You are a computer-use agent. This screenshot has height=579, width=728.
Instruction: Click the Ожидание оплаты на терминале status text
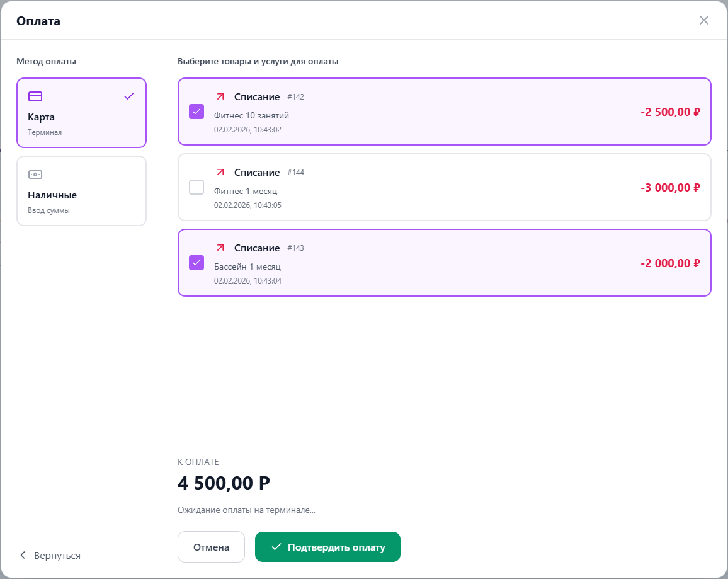246,510
